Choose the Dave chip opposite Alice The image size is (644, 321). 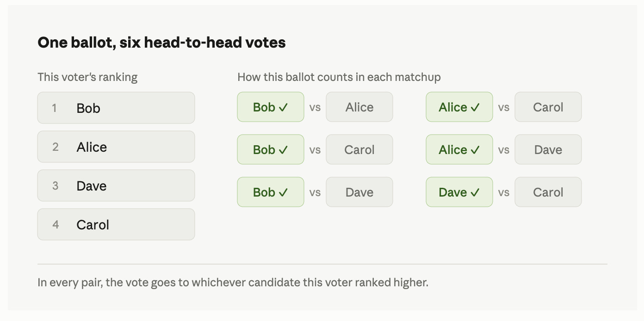548,149
